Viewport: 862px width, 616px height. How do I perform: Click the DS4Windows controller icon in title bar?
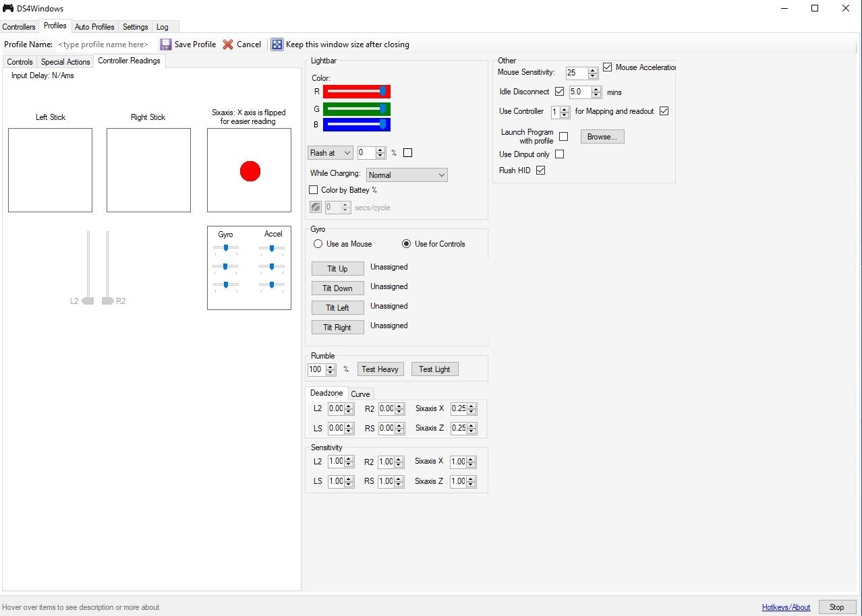pyautogui.click(x=8, y=8)
